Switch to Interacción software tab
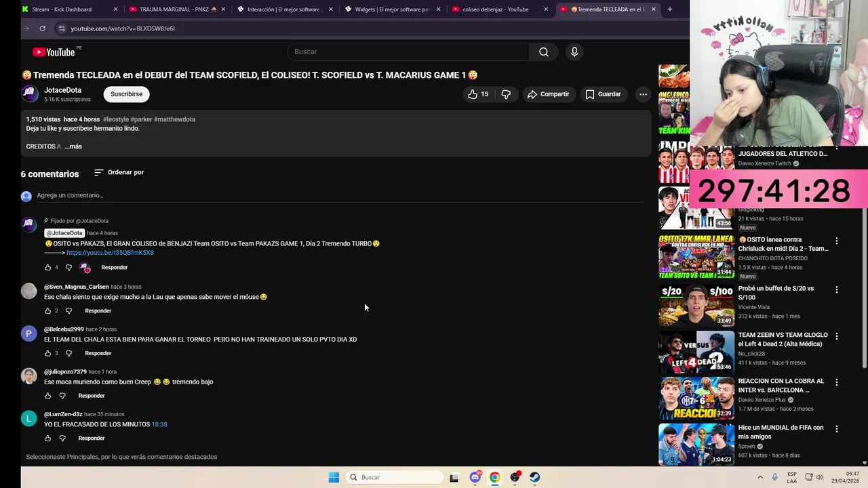This screenshot has height=488, width=868. click(x=285, y=9)
